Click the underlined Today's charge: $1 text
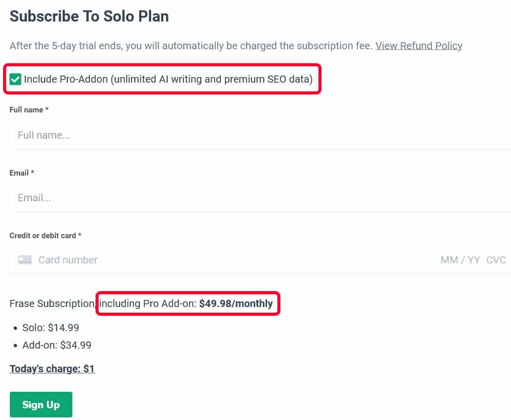Screen dimensions: 511x420 click(x=52, y=369)
